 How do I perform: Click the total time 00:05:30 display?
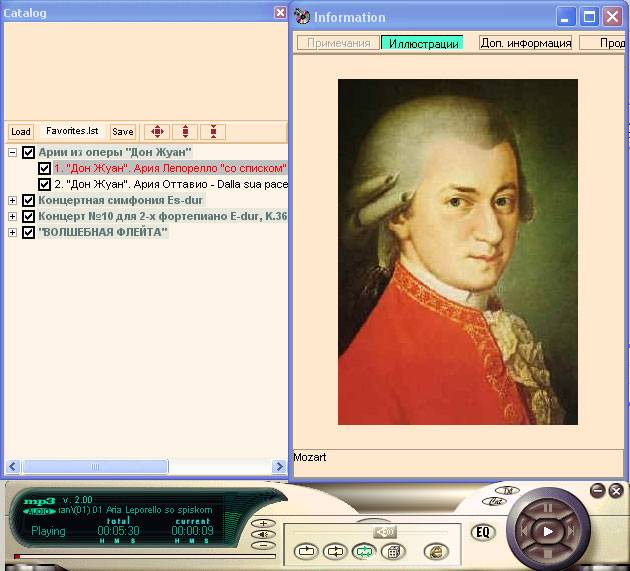[118, 530]
